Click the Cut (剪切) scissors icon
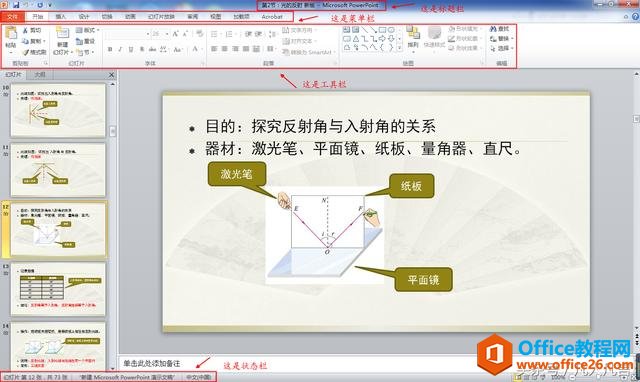 [25, 31]
